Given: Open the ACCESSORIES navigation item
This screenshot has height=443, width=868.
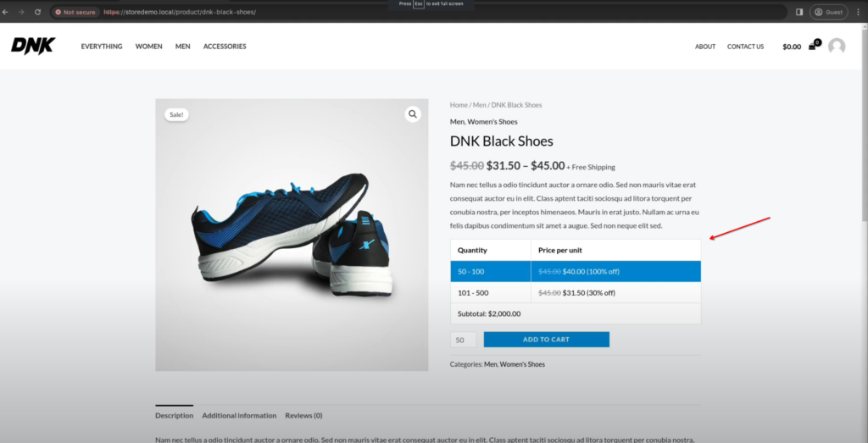Looking at the screenshot, I should pos(225,47).
